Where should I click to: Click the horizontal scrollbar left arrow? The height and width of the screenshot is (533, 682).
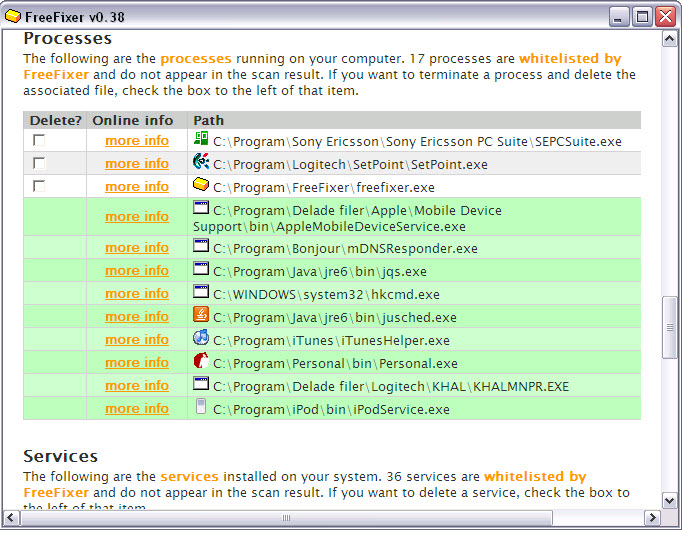(x=12, y=518)
